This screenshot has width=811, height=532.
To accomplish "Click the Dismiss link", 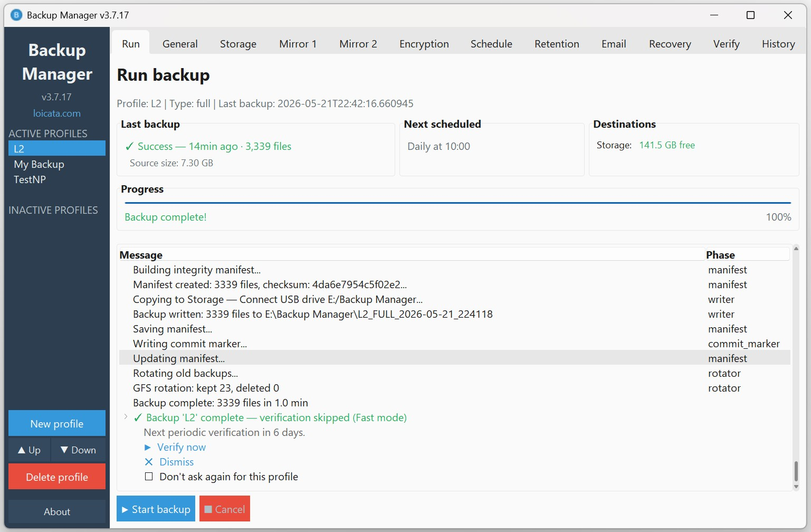I will coord(177,462).
